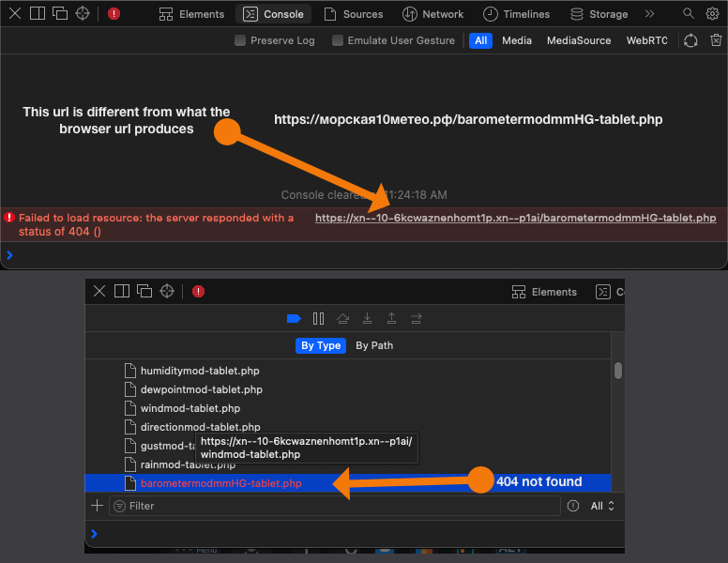Viewport: 728px width, 563px height.
Task: Open search with the magnifier icon
Action: pos(689,13)
